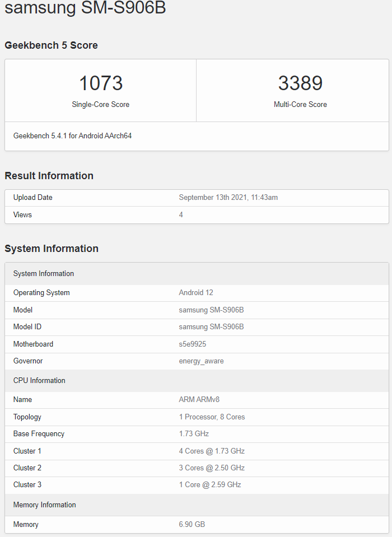Select Geekbench 5.4.1 for Android AArch64 text
392x537 pixels.
(72, 136)
